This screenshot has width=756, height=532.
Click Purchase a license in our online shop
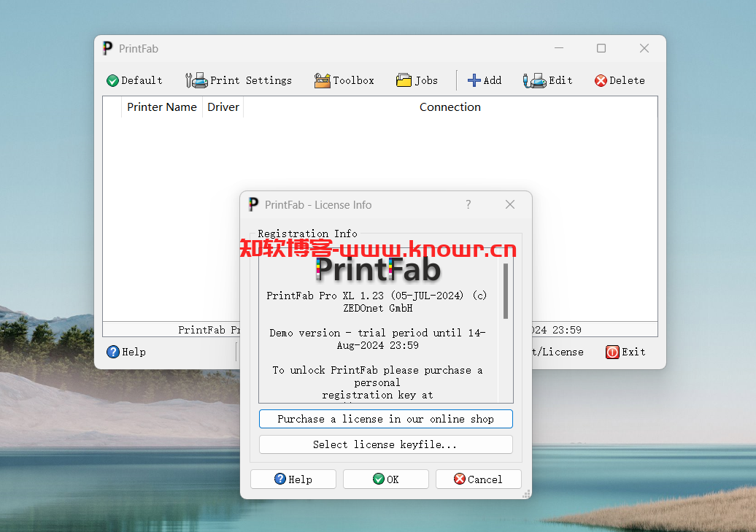click(x=386, y=419)
